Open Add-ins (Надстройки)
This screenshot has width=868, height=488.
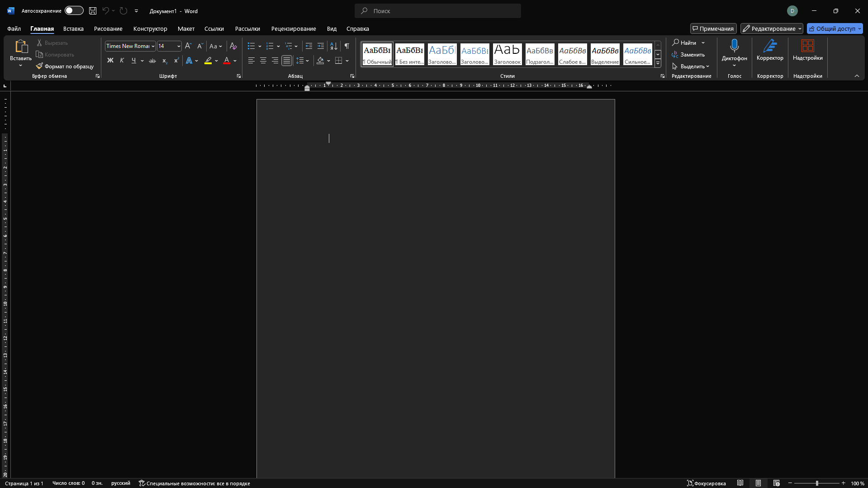coord(807,50)
